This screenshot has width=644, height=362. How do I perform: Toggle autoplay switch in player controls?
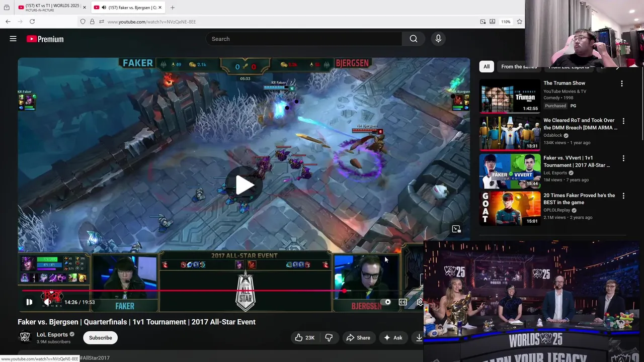[387, 302]
